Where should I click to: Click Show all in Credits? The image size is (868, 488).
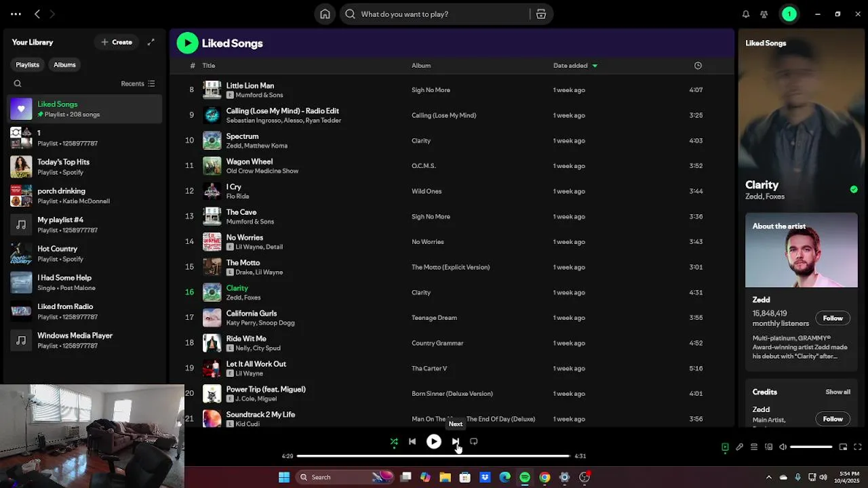tap(837, 392)
